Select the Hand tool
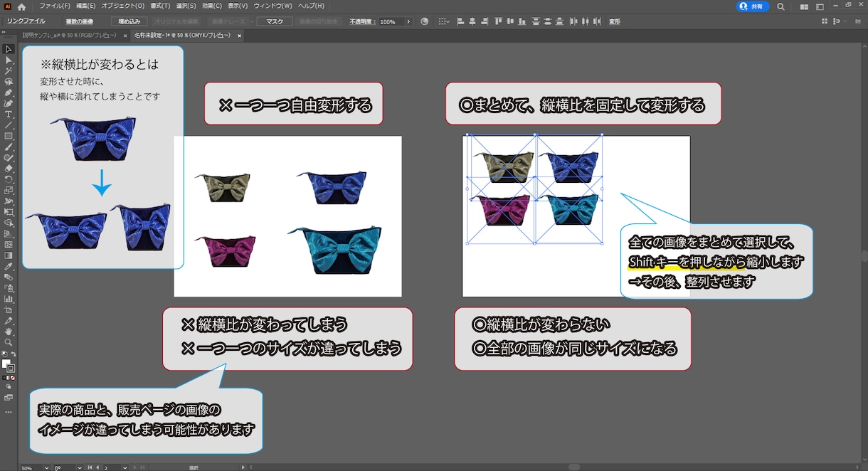 [x=9, y=332]
